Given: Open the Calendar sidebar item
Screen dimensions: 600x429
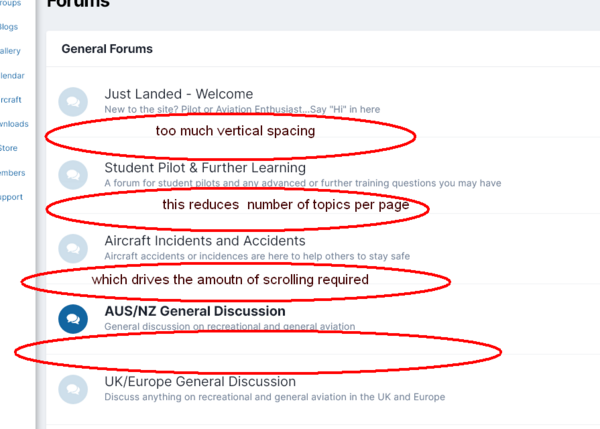Looking at the screenshot, I should pos(10,75).
